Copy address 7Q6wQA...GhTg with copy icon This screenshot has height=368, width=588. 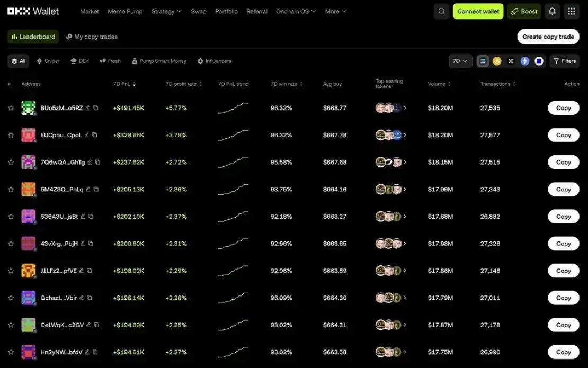(x=98, y=162)
